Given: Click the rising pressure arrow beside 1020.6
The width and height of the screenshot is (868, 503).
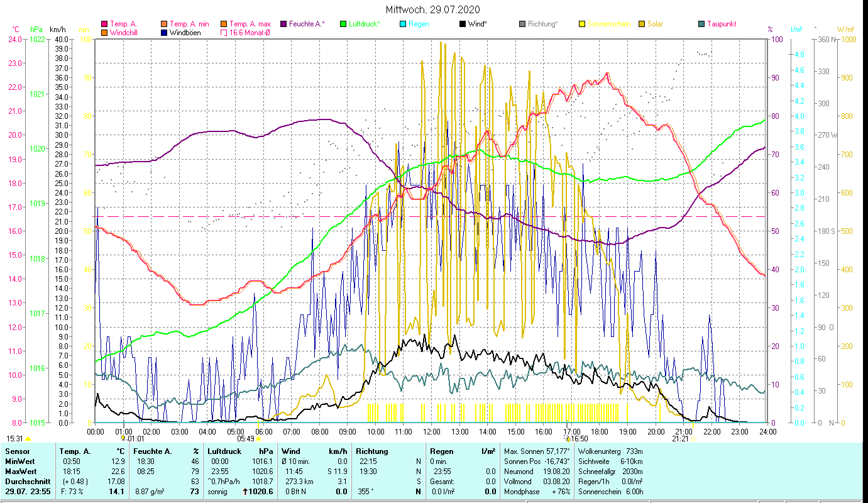Looking at the screenshot, I should 245,492.
